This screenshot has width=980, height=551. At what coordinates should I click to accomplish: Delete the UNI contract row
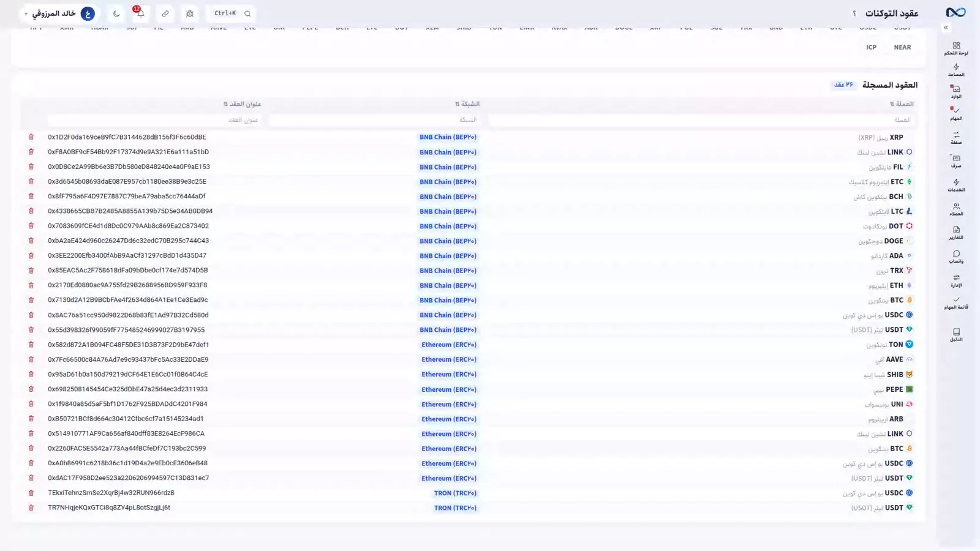(31, 404)
